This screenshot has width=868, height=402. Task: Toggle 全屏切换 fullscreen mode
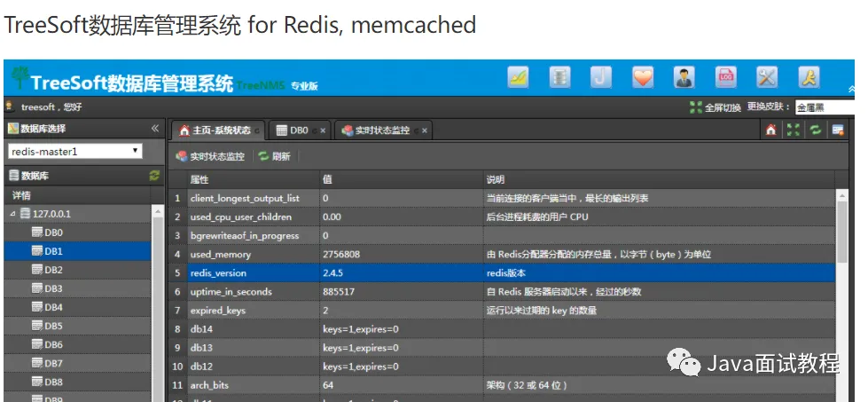tap(716, 107)
